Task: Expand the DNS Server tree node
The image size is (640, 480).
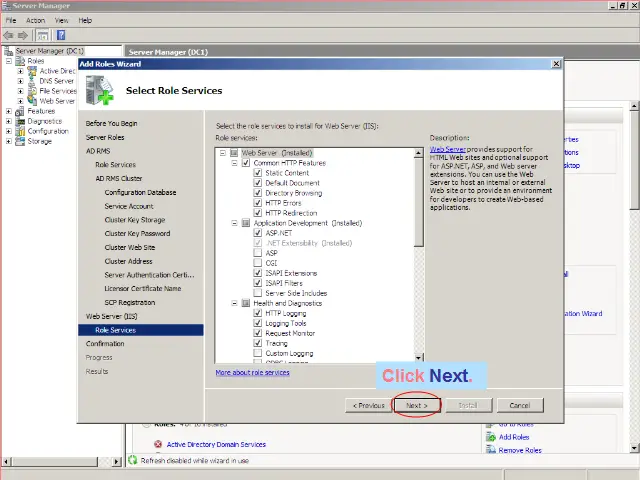Action: (20, 81)
